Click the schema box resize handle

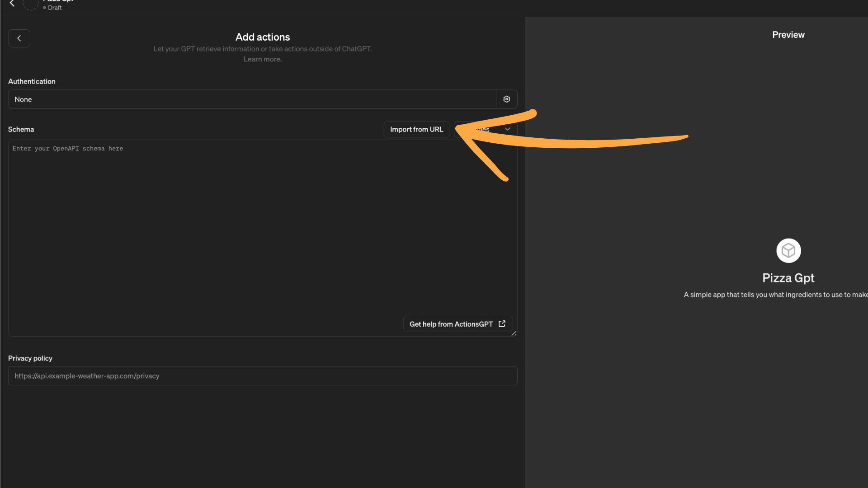(514, 333)
